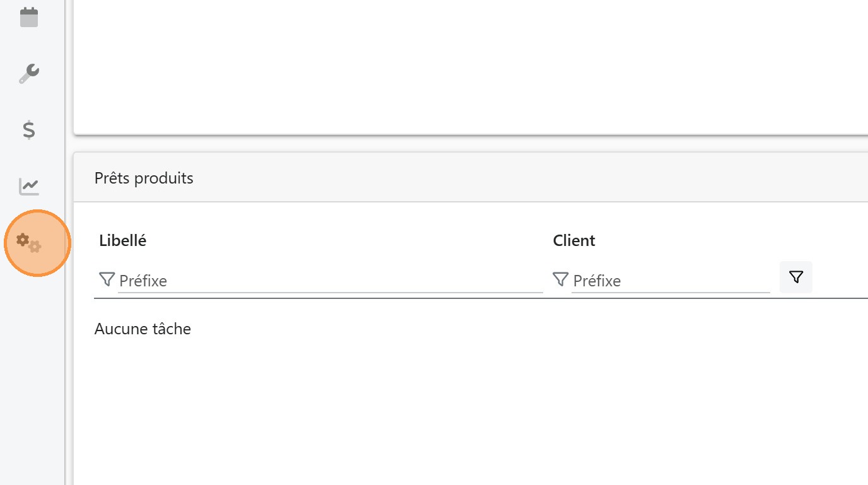Click the empty sidebar space below the gears icon
Screen dimensions: 868x485
tap(32, 378)
